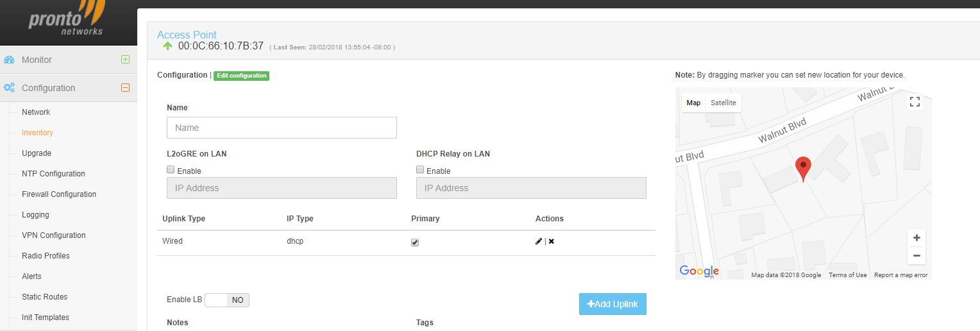
Task: Switch map to Map view
Action: coord(693,103)
